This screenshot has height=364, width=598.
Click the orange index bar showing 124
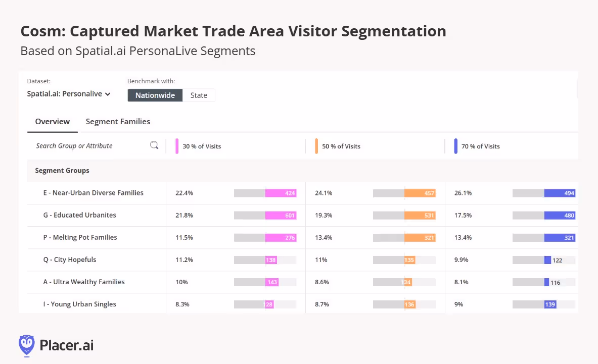pos(408,282)
